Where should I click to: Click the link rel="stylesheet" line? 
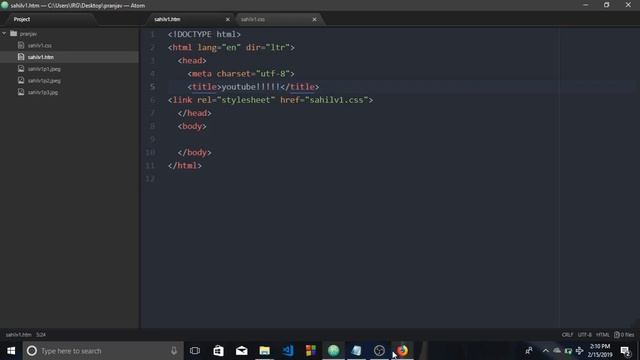270,100
